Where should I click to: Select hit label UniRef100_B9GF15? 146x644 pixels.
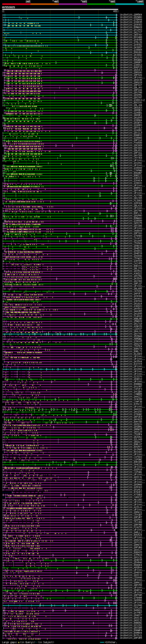tap(131, 67)
